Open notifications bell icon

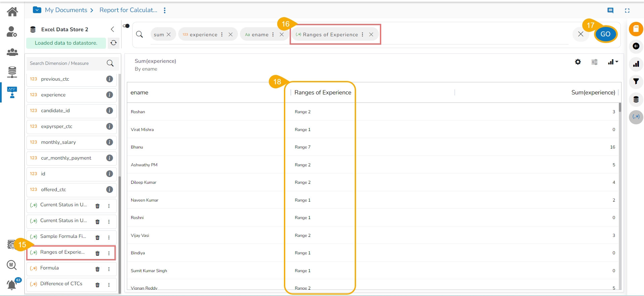[x=12, y=285]
